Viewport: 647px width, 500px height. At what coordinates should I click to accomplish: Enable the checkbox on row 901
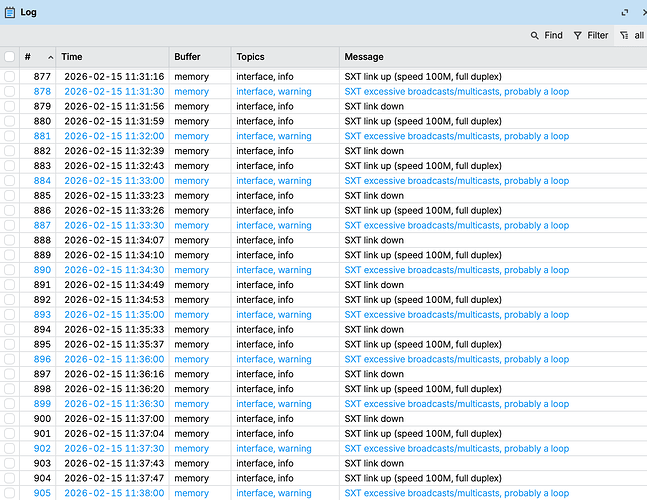coord(10,434)
